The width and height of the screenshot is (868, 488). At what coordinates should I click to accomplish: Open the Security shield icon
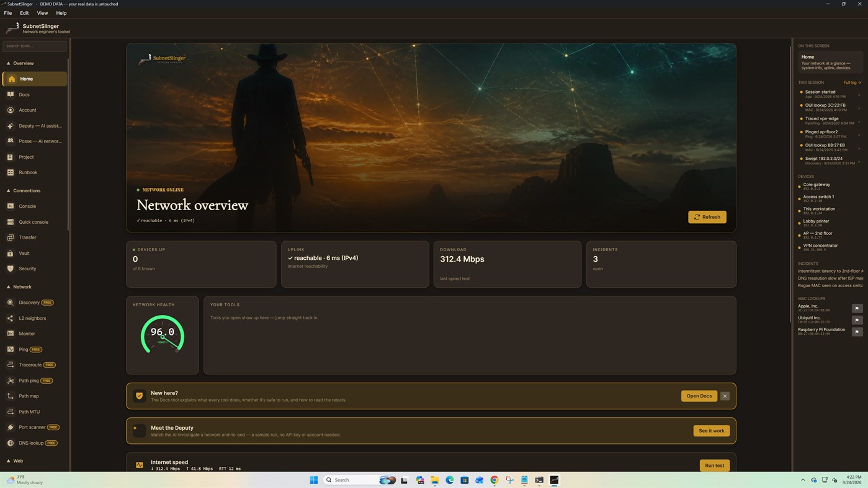(11, 268)
